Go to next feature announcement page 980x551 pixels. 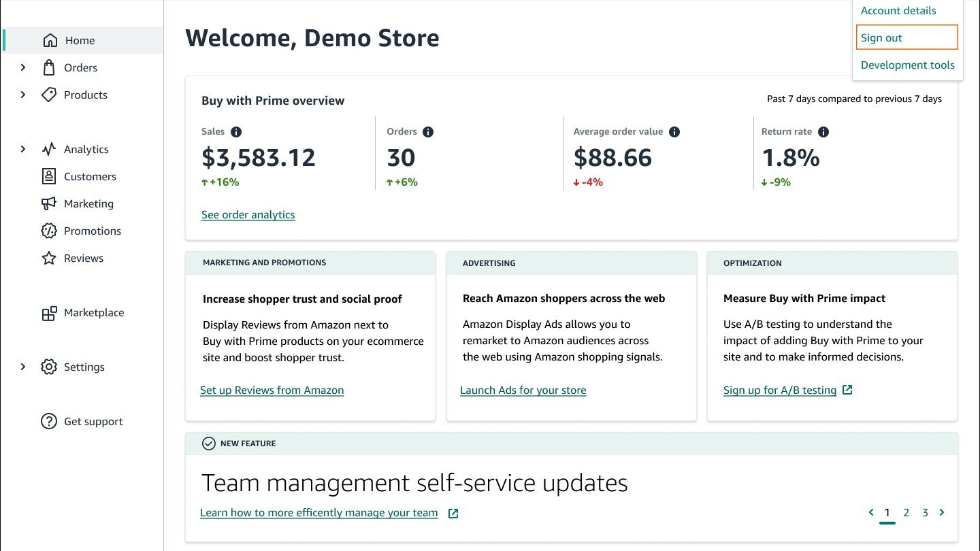point(942,512)
